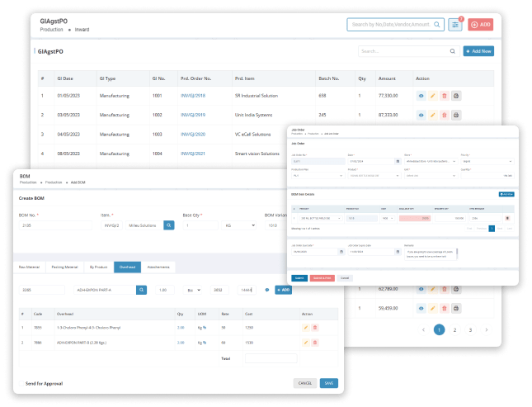Click CANCEL in the BOM form
The height and width of the screenshot is (407, 532).
(x=304, y=383)
